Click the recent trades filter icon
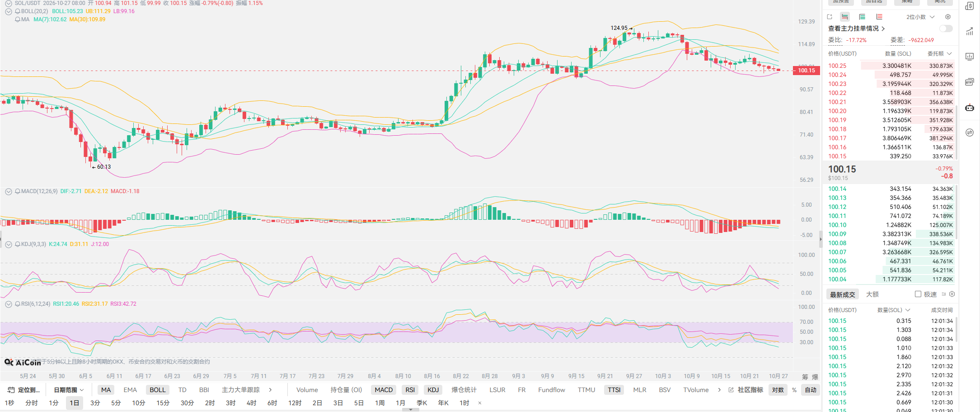 click(x=944, y=294)
